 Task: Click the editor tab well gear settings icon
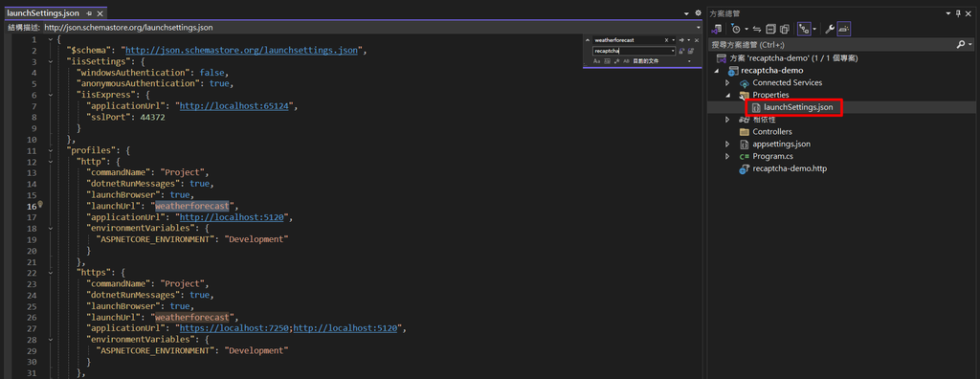pyautogui.click(x=698, y=13)
